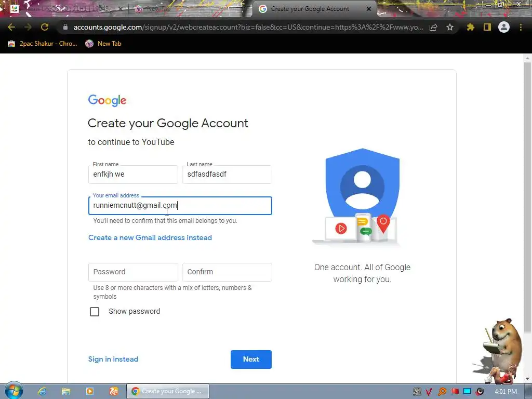Reload the current page
Screen dimensions: 532x399
point(45,27)
